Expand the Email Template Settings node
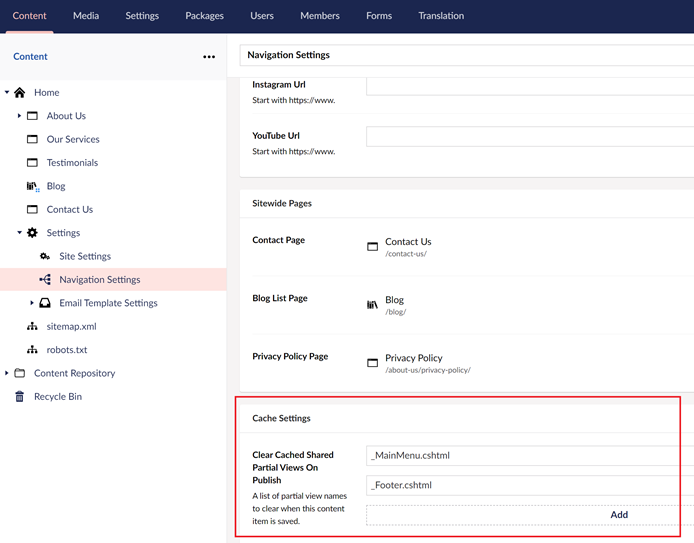Image resolution: width=694 pixels, height=543 pixels. pyautogui.click(x=31, y=303)
